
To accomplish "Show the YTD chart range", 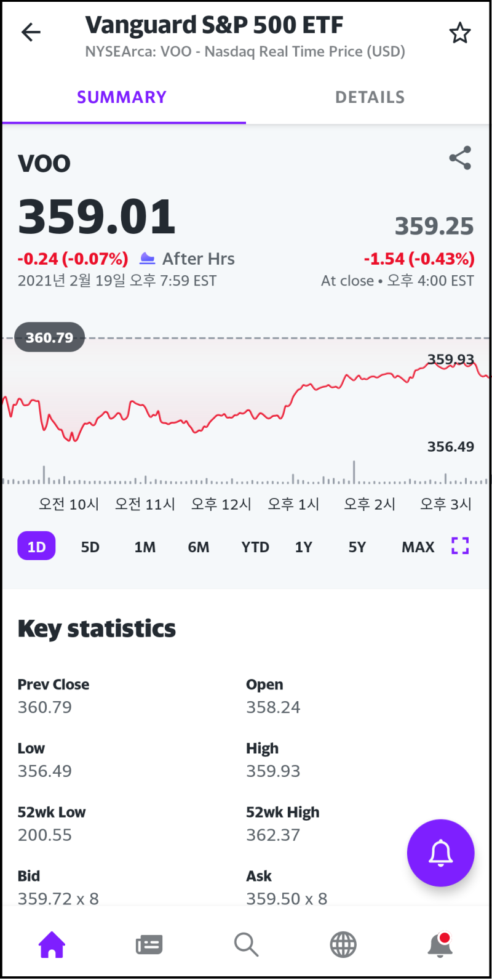I will tap(255, 547).
